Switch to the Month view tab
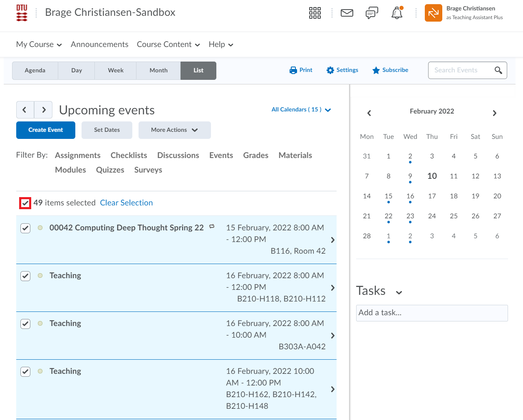This screenshot has height=420, width=523. click(x=158, y=71)
